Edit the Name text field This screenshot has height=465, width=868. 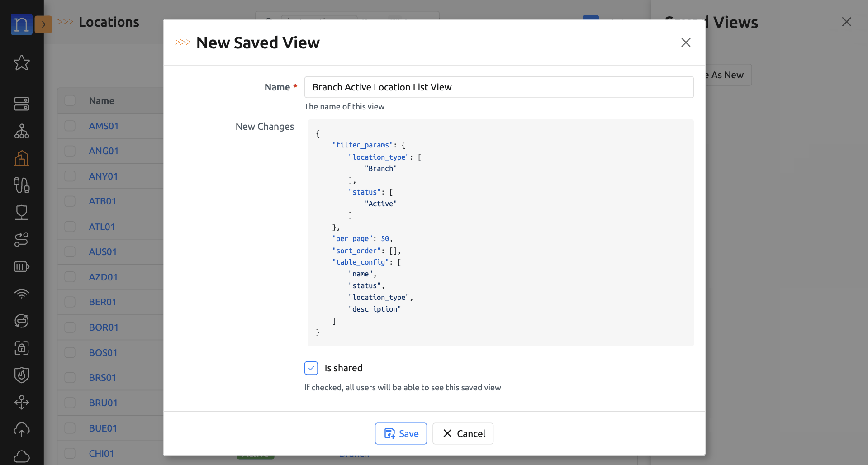pyautogui.click(x=498, y=87)
